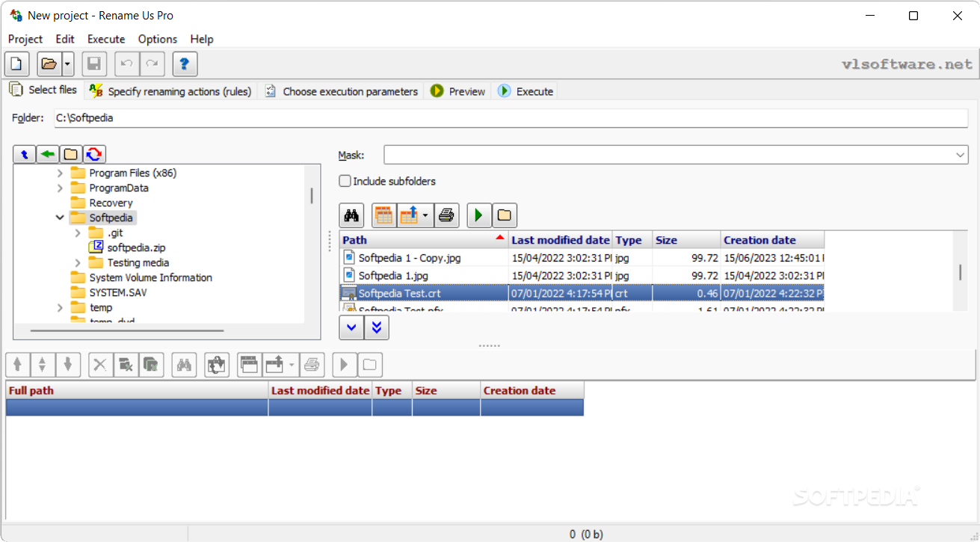Sort upper file list by Creation date header

pyautogui.click(x=772, y=240)
